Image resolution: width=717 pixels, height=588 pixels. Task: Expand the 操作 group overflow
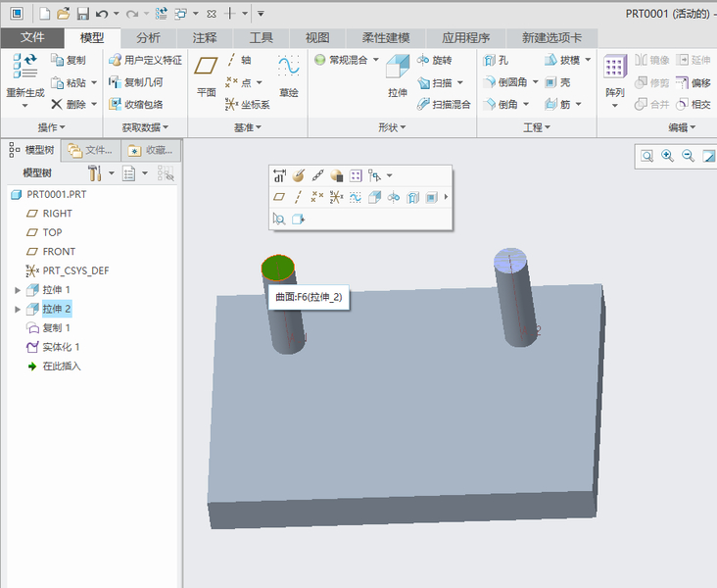(51, 127)
